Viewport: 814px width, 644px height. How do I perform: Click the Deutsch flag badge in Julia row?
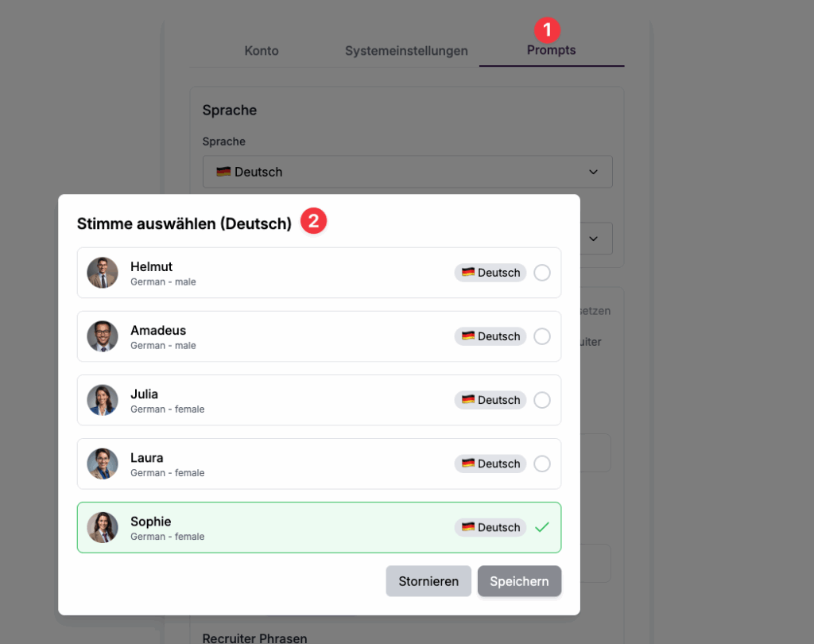click(490, 400)
